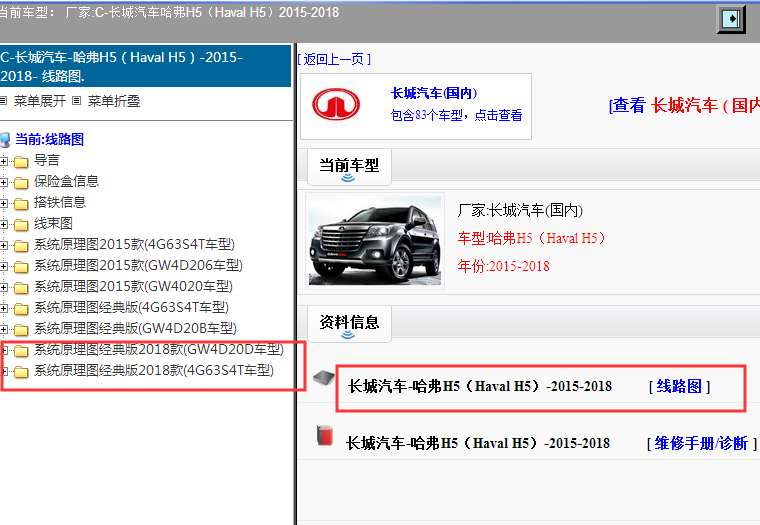Select the 当前车型 tab
Screen dimensions: 760x525
click(x=349, y=167)
